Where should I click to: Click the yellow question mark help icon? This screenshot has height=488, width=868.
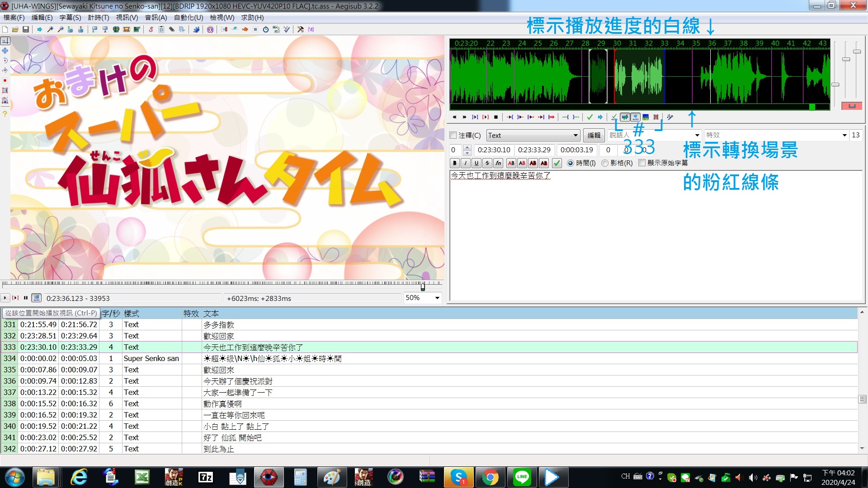[x=5, y=114]
